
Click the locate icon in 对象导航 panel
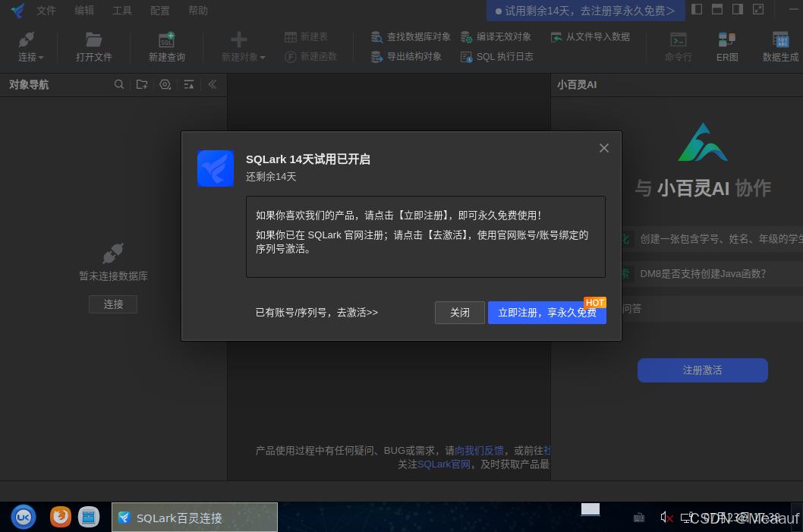(x=165, y=84)
